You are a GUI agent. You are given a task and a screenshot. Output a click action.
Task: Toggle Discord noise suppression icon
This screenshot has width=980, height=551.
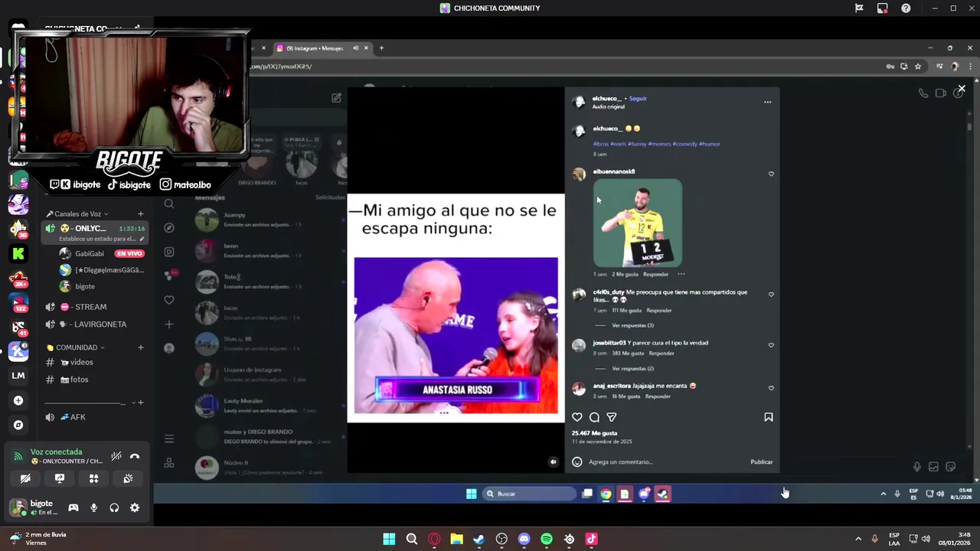click(x=116, y=457)
